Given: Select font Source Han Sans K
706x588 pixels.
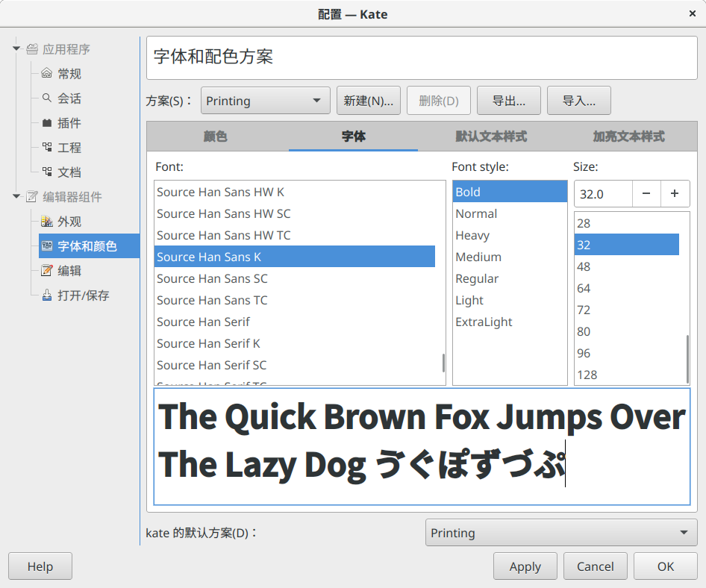Looking at the screenshot, I should [x=295, y=257].
